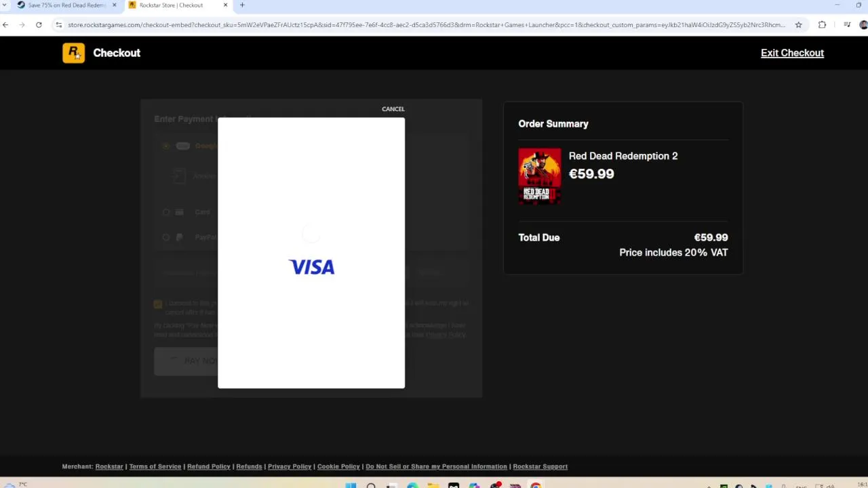
Task: View site information icon in address bar
Action: tap(59, 25)
